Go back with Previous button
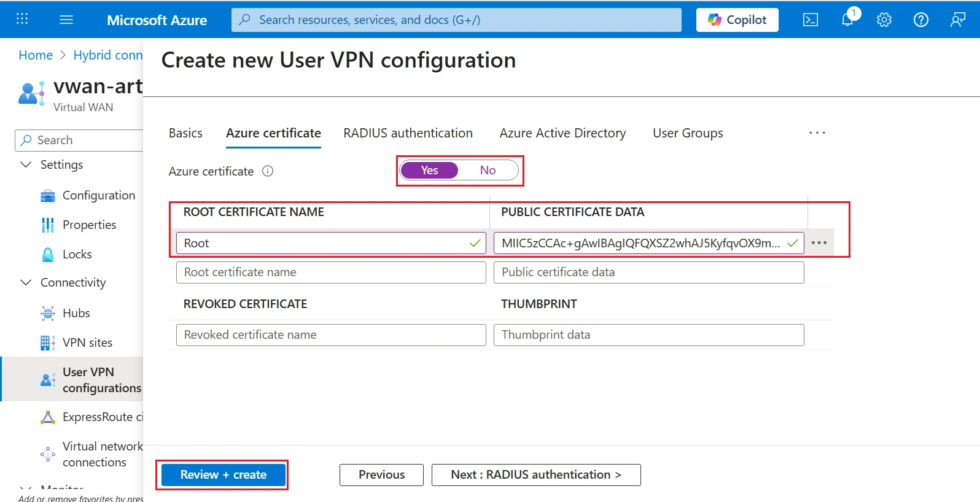The image size is (980, 502). pyautogui.click(x=381, y=474)
